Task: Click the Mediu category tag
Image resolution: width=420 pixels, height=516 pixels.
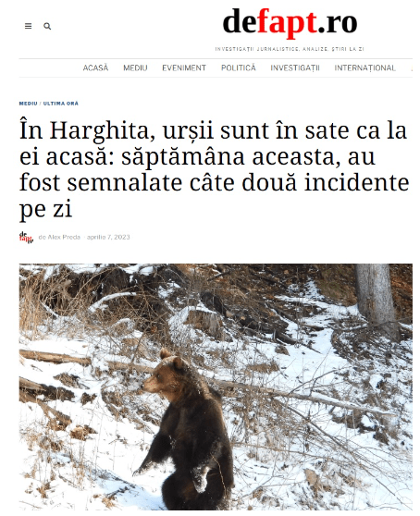Action: 29,104
